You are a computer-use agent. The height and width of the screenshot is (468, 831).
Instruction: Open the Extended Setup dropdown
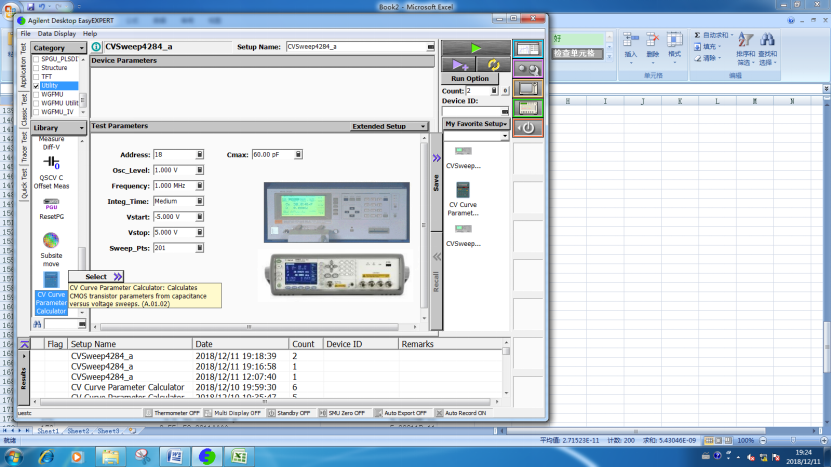point(388,126)
